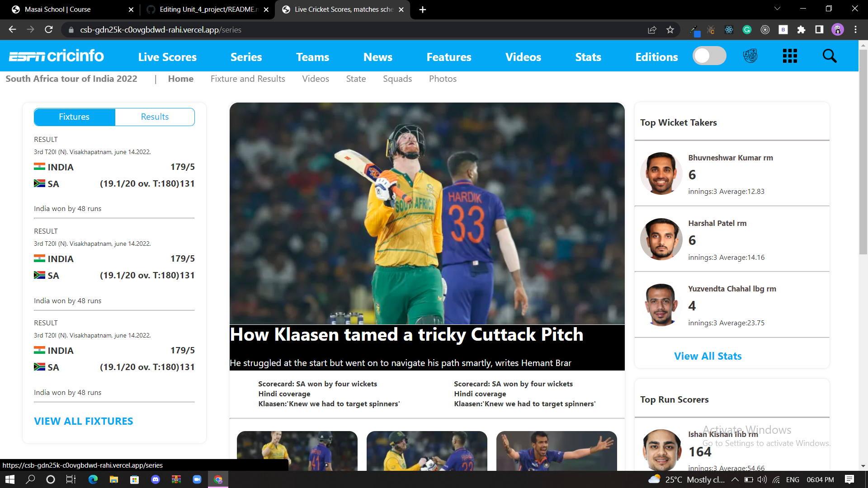Open View All Stats
868x488 pixels.
point(708,356)
